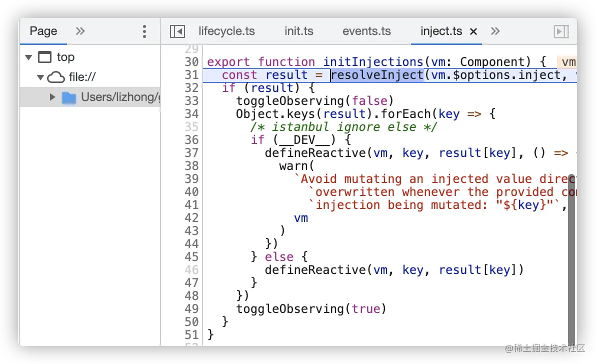Select the file:// tree label
The height and width of the screenshot is (364, 596).
point(82,77)
